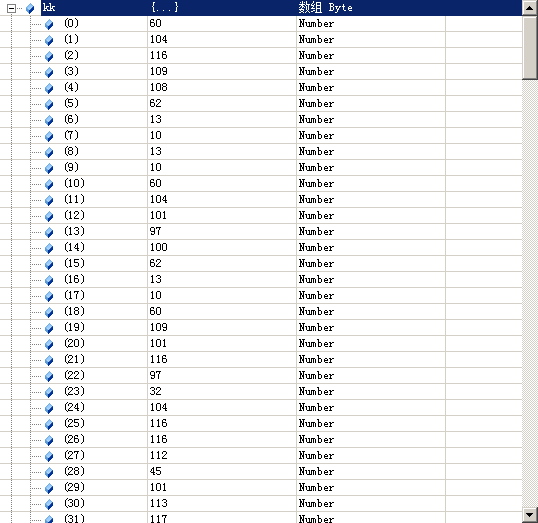
Task: Click the cube icon for element (30)
Action: pos(49,504)
